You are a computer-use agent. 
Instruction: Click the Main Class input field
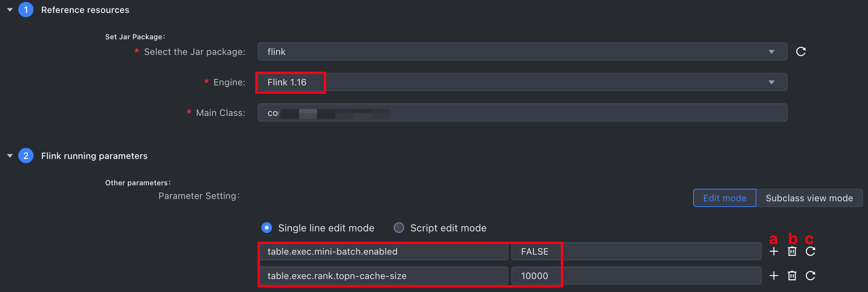[x=522, y=112]
